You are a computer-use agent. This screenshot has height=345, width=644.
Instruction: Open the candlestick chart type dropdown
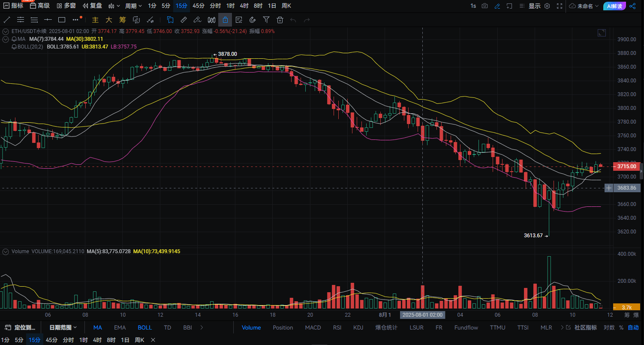tap(114, 6)
